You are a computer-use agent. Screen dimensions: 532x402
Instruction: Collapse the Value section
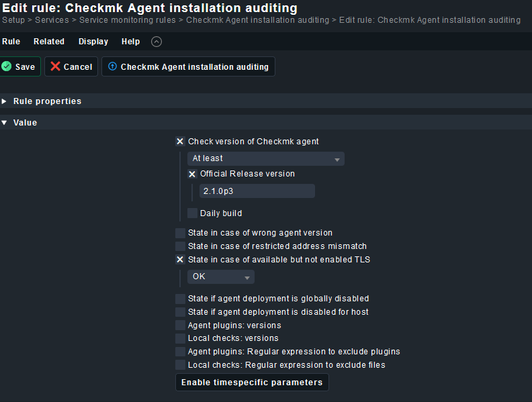(25, 123)
